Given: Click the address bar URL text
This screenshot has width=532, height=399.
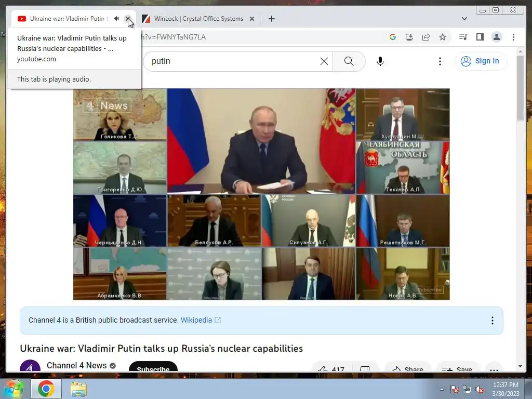Looking at the screenshot, I should point(174,37).
